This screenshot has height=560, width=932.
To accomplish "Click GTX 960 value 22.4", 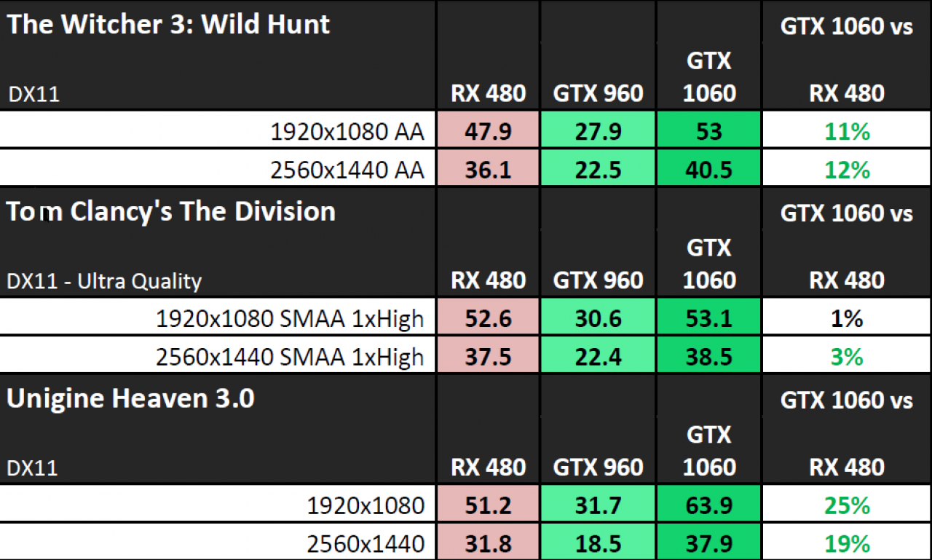I will (x=598, y=356).
